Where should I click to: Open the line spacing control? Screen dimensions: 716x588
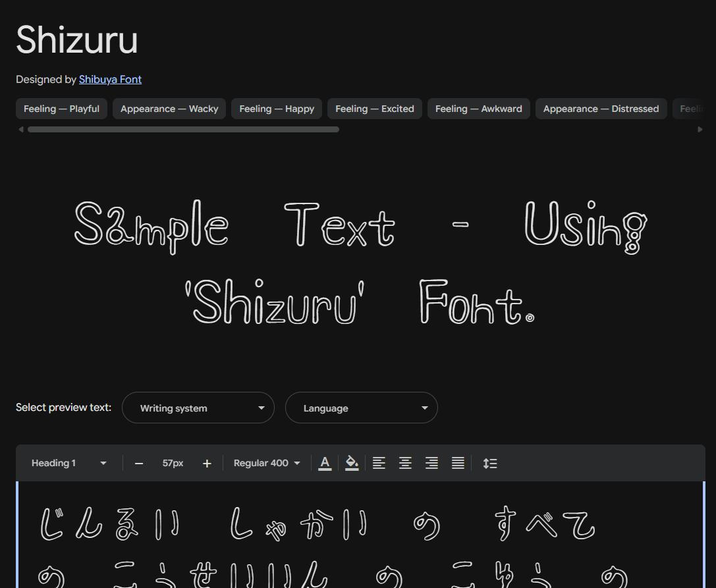tap(490, 464)
